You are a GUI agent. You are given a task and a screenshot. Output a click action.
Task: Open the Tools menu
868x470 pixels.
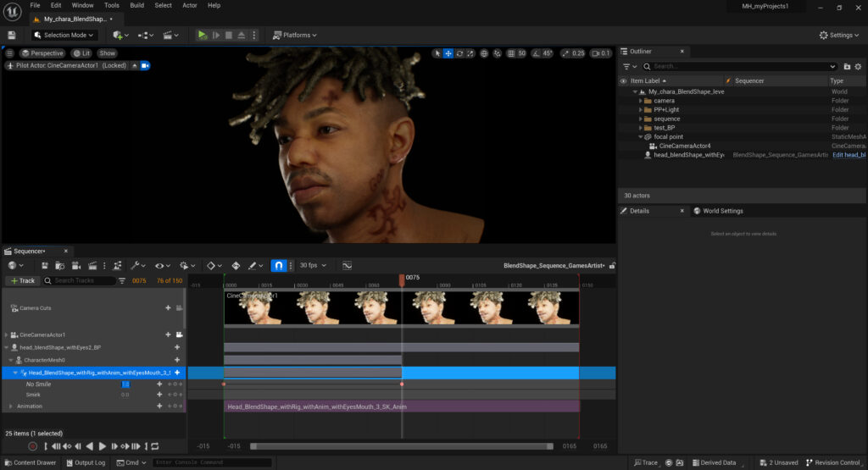point(111,5)
